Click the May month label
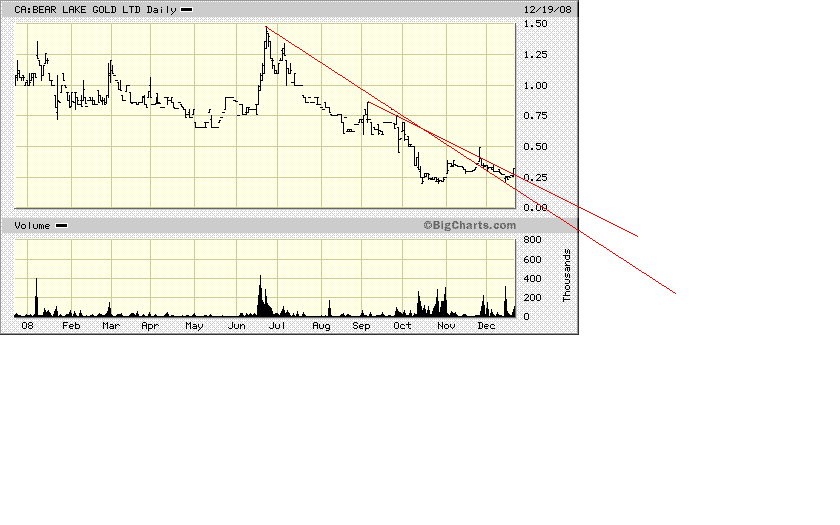Viewport: 840px width, 525px height. click(x=194, y=326)
